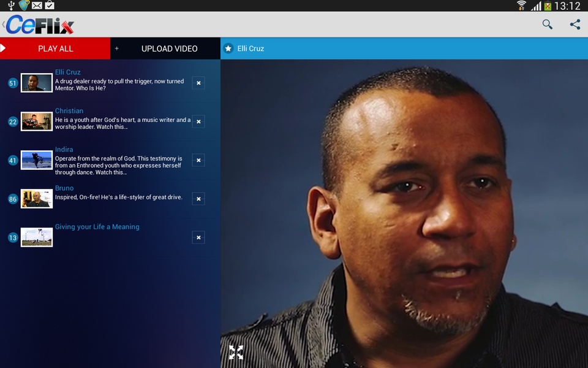
Task: Open the checked bag notification icon
Action: tap(50, 5)
